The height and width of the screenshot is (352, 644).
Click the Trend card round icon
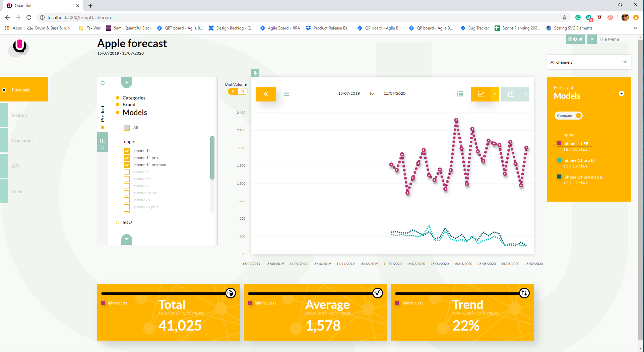pos(524,293)
